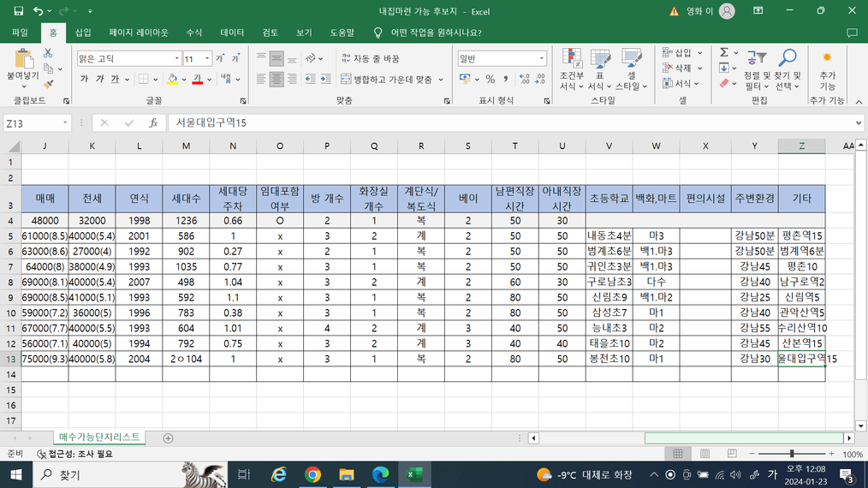Cut selection with scissors icon

click(48, 53)
